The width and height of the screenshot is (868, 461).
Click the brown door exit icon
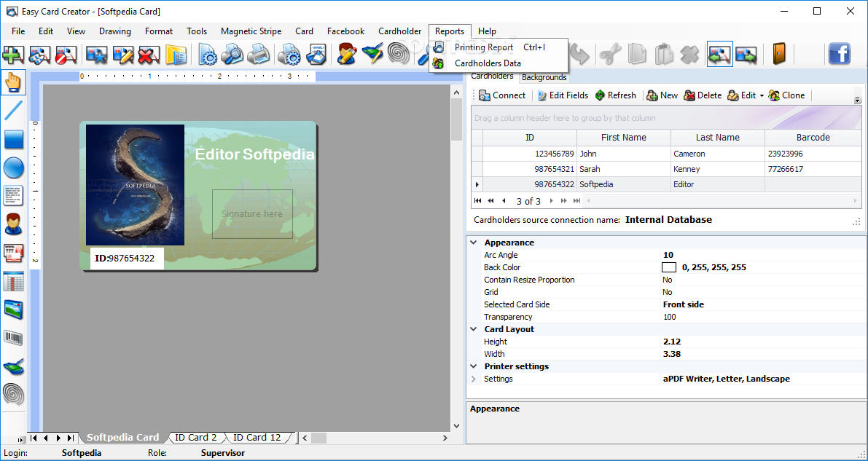pyautogui.click(x=779, y=54)
